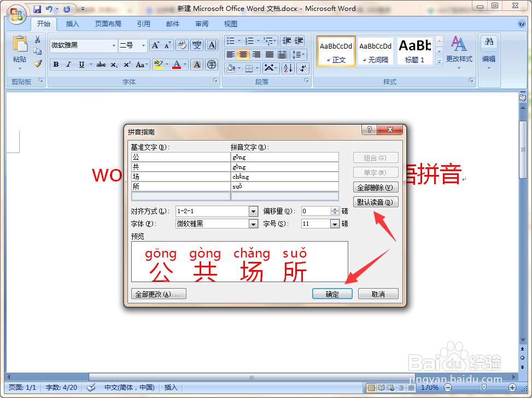The height and width of the screenshot is (398, 532).
Task: Show or hide paragraph marks
Action: [303, 68]
